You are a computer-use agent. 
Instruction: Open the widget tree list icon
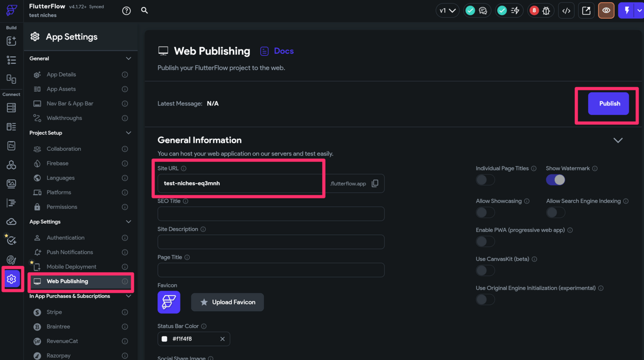pos(11,60)
